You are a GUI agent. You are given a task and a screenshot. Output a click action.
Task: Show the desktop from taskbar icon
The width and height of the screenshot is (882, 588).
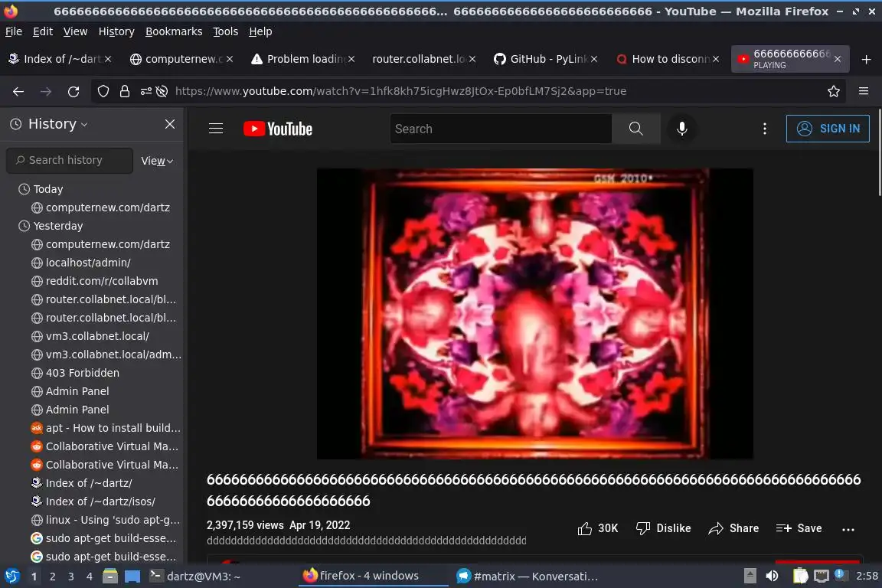click(132, 577)
